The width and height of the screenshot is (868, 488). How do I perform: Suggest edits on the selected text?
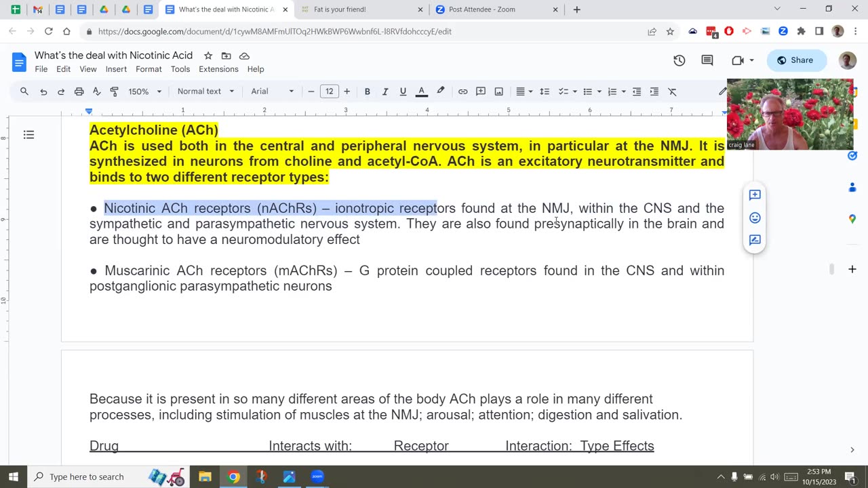coord(755,240)
